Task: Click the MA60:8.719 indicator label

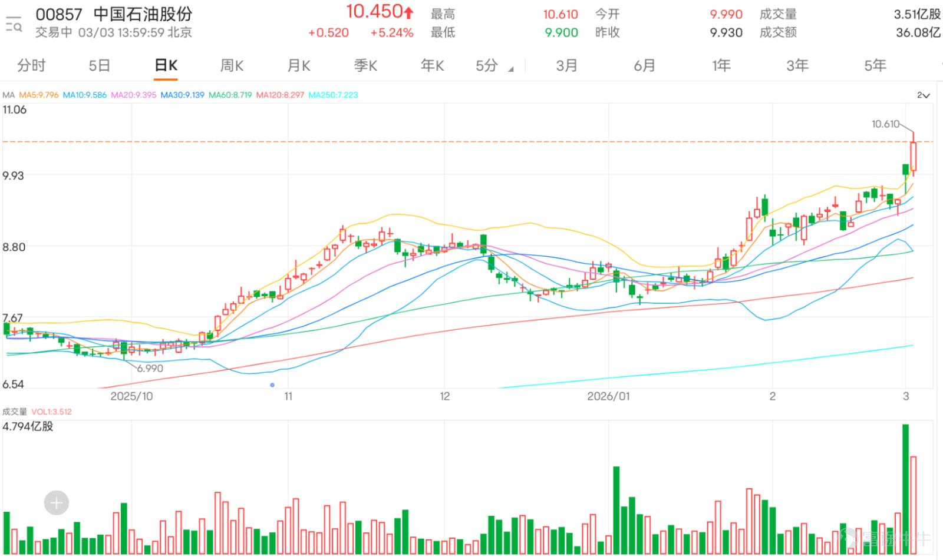Action: [x=230, y=95]
